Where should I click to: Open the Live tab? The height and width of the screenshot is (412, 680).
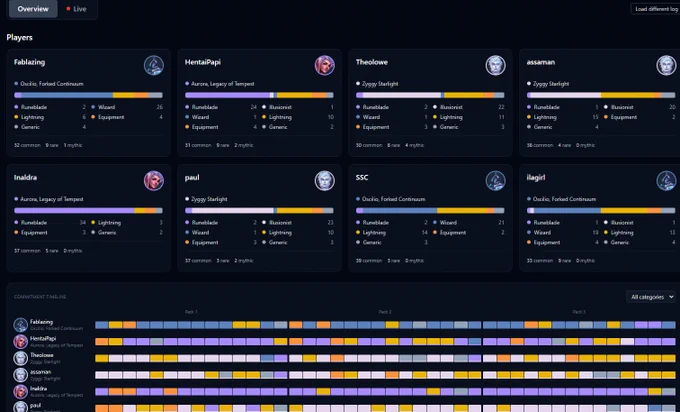(x=76, y=9)
